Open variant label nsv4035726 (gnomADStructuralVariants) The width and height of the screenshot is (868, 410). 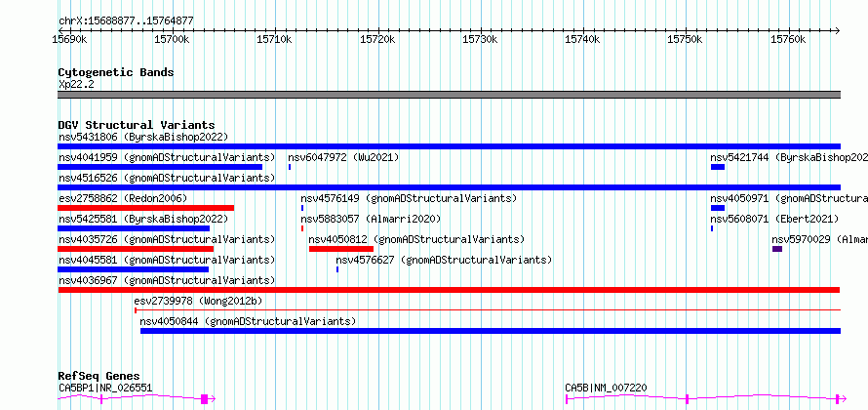click(x=167, y=239)
